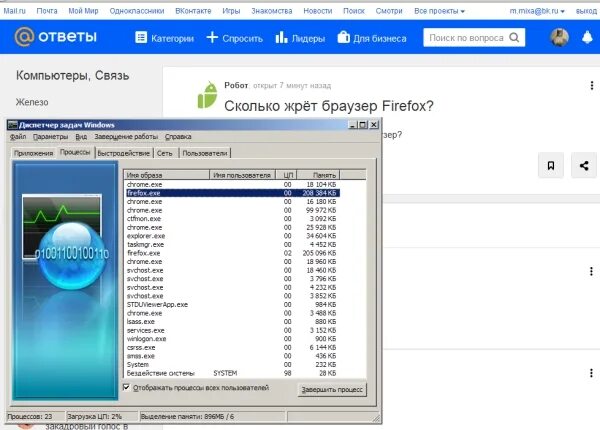Open Справка menu in Task Manager
The width and height of the screenshot is (600, 430).
(x=178, y=137)
